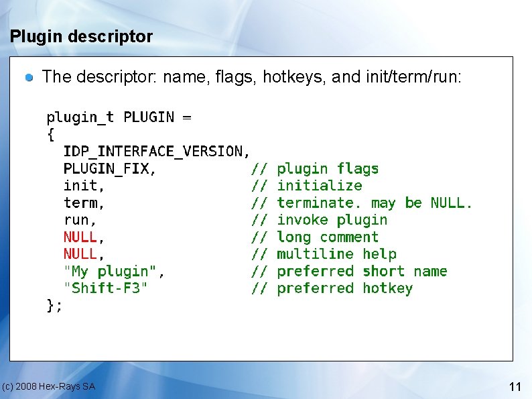Click the "Plugin descriptor" slide title

[82, 37]
